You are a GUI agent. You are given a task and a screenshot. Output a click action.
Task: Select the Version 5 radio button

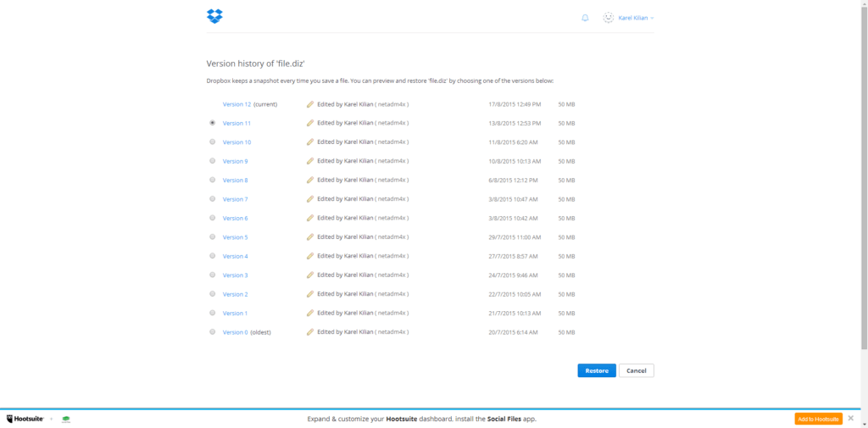[x=213, y=236]
